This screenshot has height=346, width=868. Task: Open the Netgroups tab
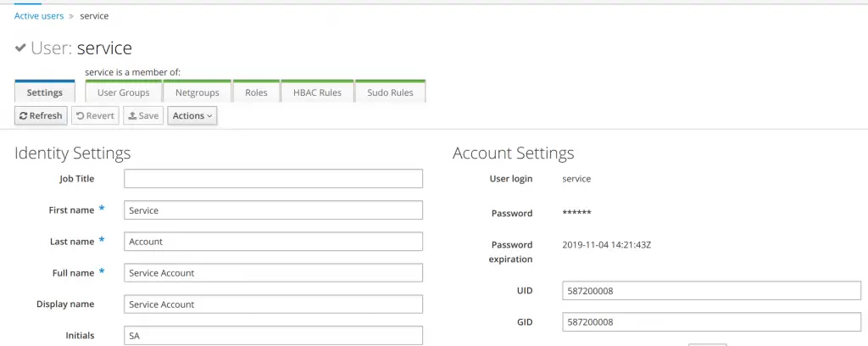[197, 92]
